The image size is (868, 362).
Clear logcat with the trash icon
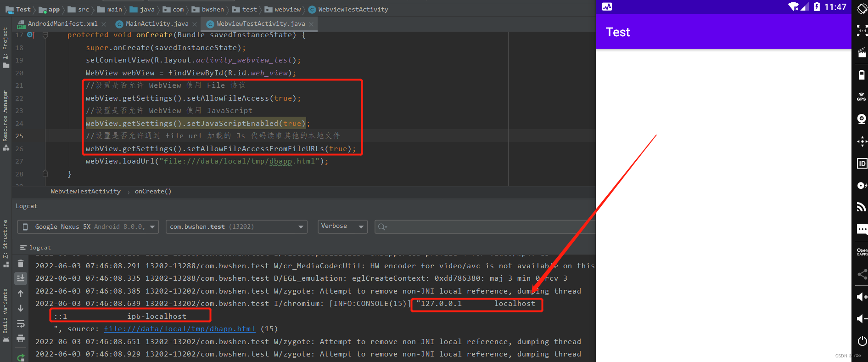21,263
